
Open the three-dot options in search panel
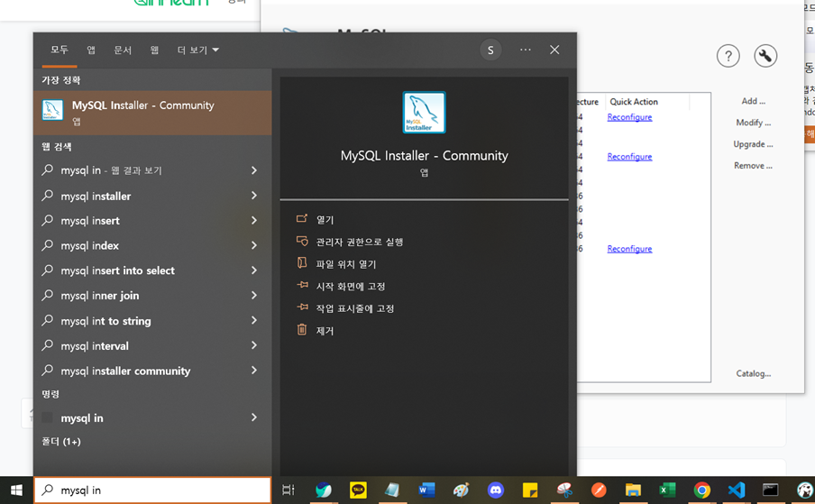(526, 50)
